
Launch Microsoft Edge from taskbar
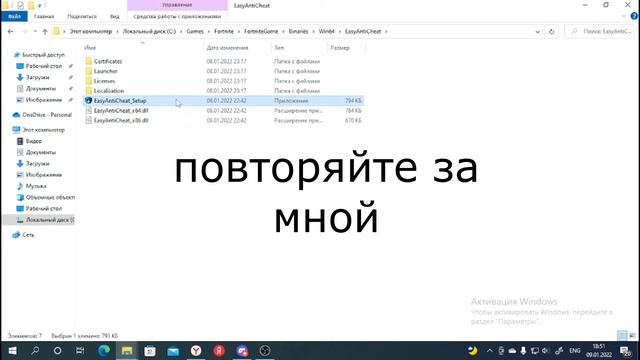pyautogui.click(x=104, y=351)
